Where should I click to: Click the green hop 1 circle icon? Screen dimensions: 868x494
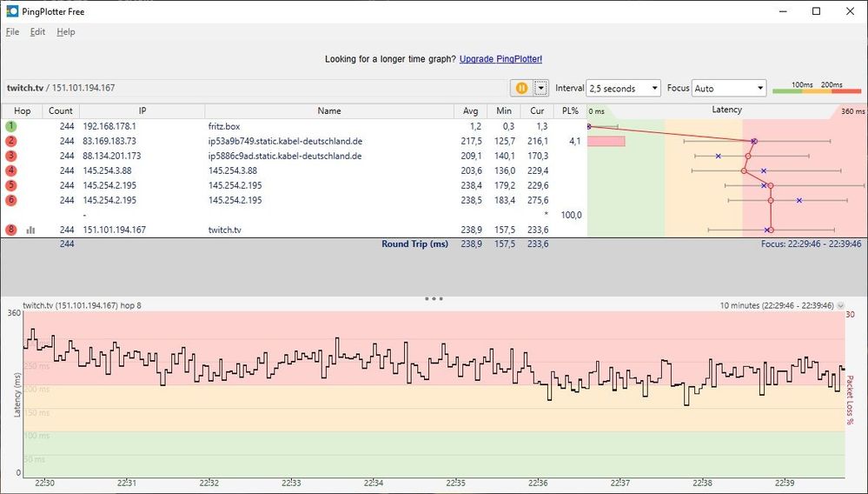pos(11,126)
